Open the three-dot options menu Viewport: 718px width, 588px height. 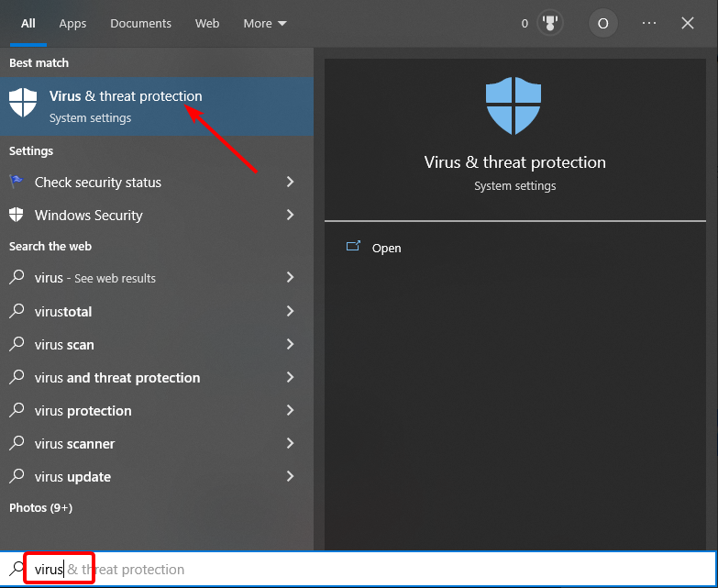[649, 24]
